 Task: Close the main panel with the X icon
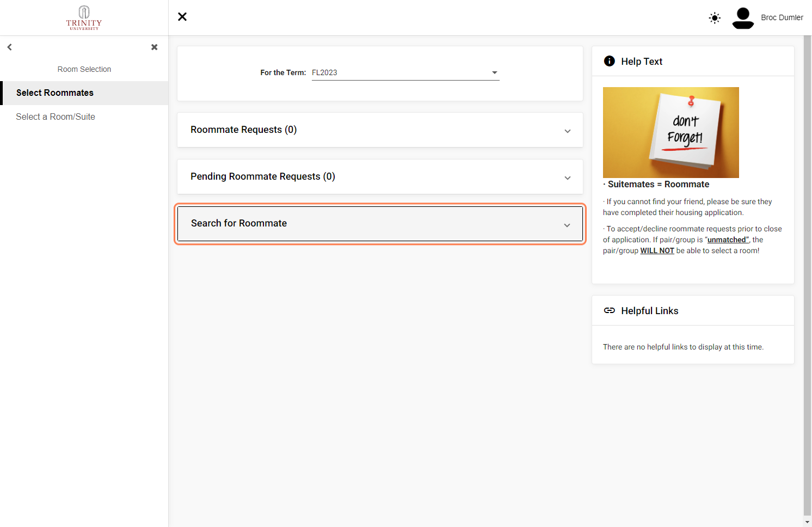(x=182, y=17)
